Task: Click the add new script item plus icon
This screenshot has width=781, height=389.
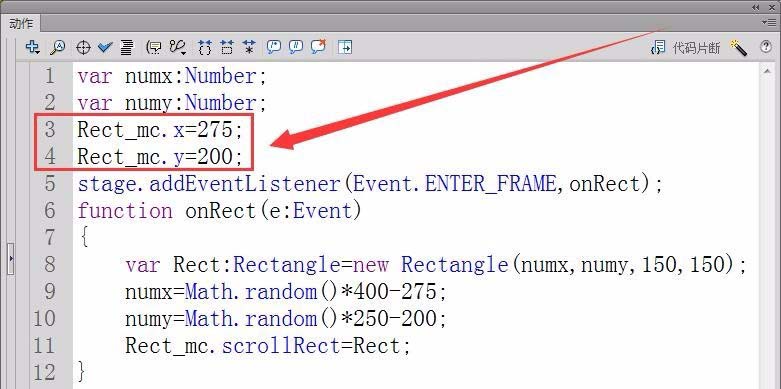Action: (x=32, y=47)
